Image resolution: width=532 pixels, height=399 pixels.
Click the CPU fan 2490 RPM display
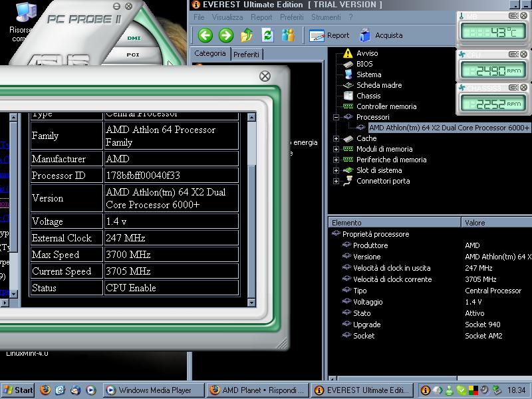pos(492,70)
